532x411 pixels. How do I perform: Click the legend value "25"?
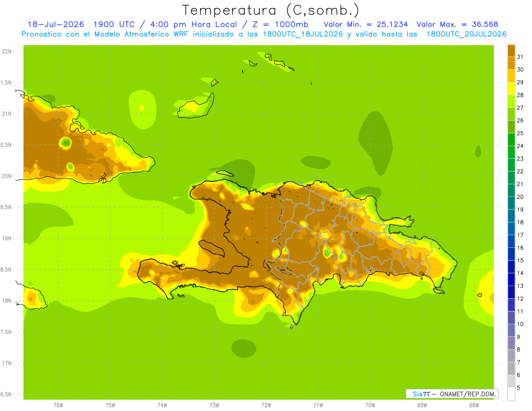(x=520, y=133)
